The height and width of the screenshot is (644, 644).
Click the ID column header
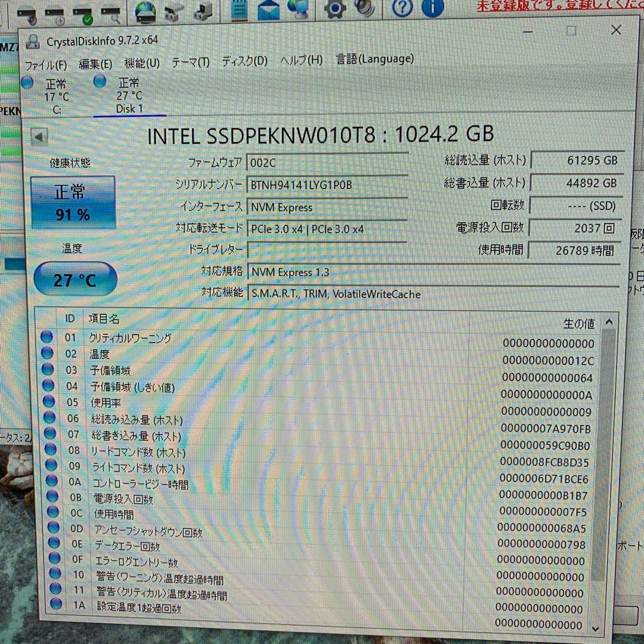point(70,318)
